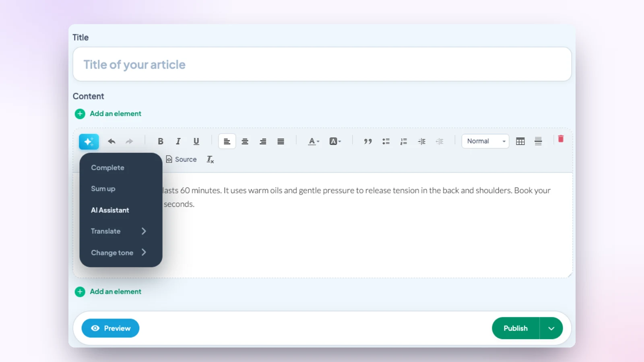Align text to the left
644x362 pixels.
click(227, 142)
